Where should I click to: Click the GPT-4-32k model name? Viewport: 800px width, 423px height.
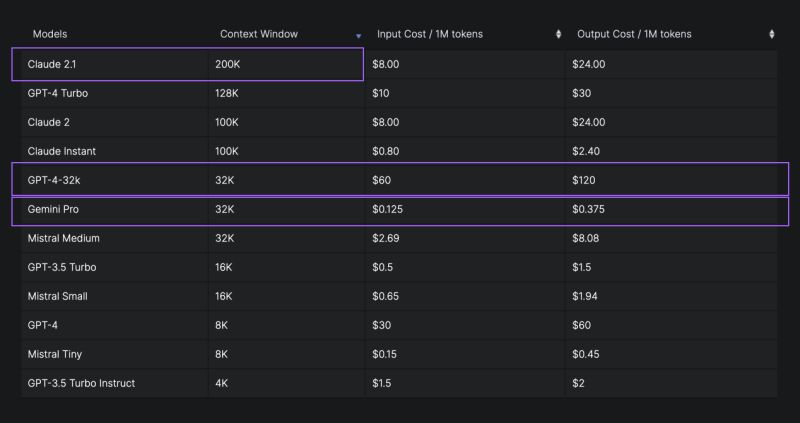(x=54, y=181)
